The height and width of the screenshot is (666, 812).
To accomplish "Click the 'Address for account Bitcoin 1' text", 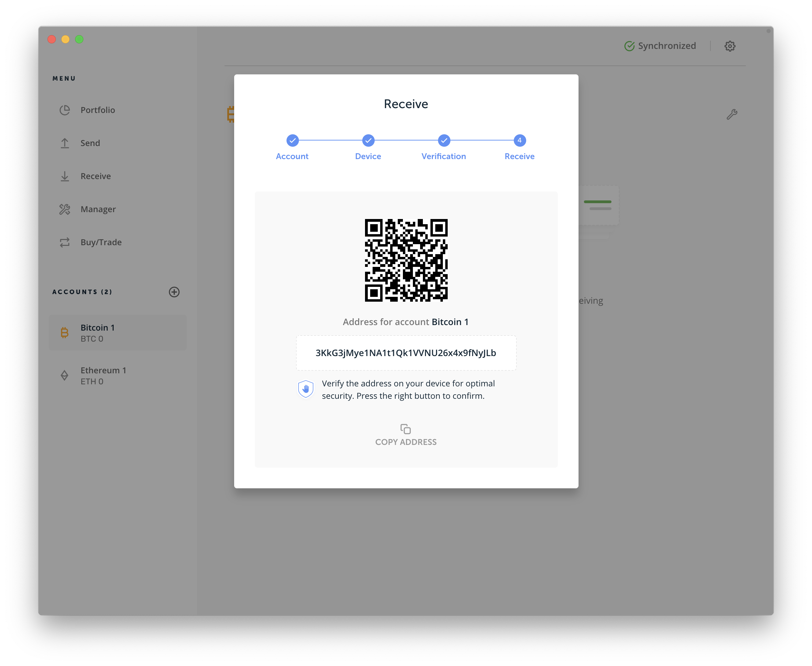I will tap(405, 322).
